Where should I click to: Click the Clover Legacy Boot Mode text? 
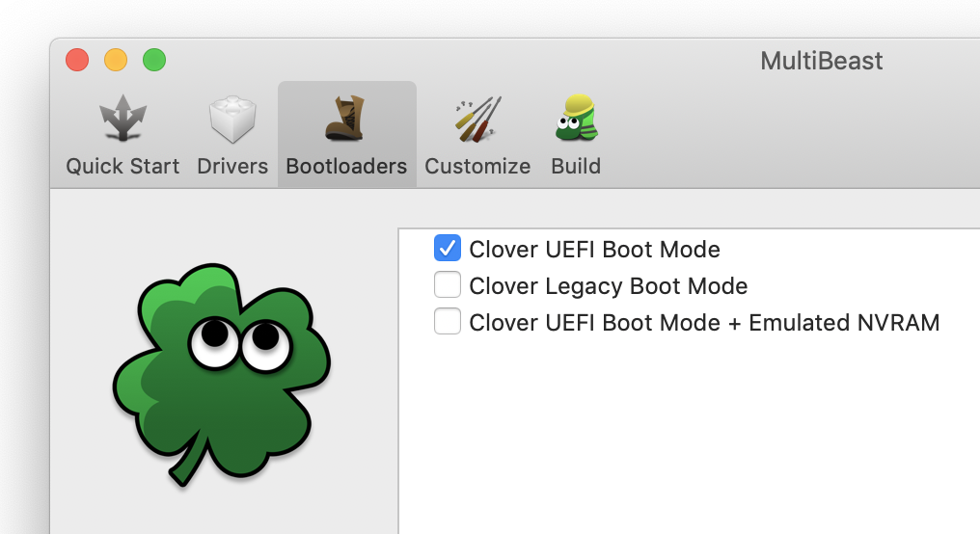tap(608, 286)
